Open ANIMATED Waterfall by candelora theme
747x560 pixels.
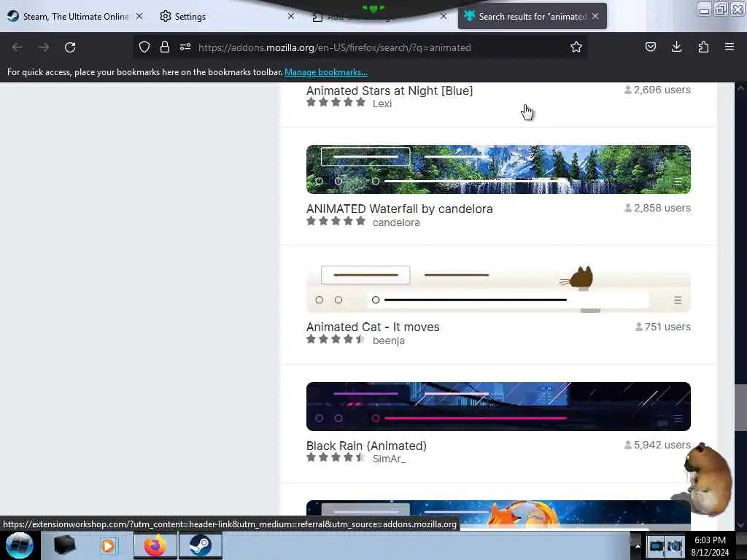[x=399, y=209]
